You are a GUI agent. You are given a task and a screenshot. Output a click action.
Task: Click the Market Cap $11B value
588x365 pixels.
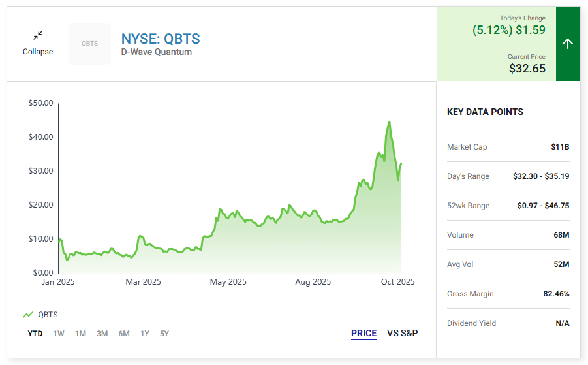point(560,147)
